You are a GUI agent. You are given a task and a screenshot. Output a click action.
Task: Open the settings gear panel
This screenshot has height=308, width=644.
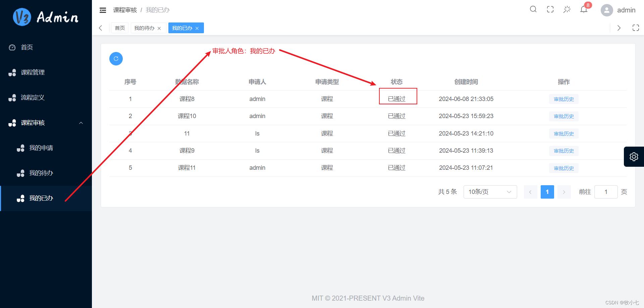pos(634,157)
